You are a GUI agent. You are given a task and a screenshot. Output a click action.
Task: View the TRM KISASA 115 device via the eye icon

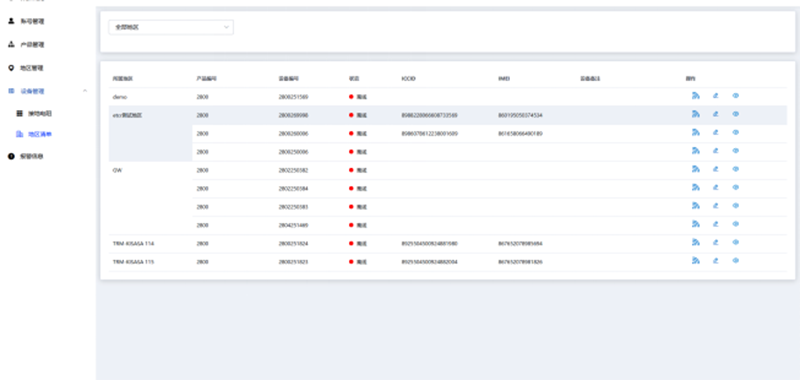pos(735,261)
